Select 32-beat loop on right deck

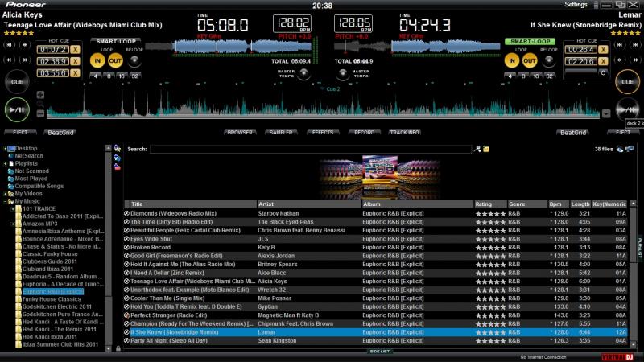tap(549, 76)
